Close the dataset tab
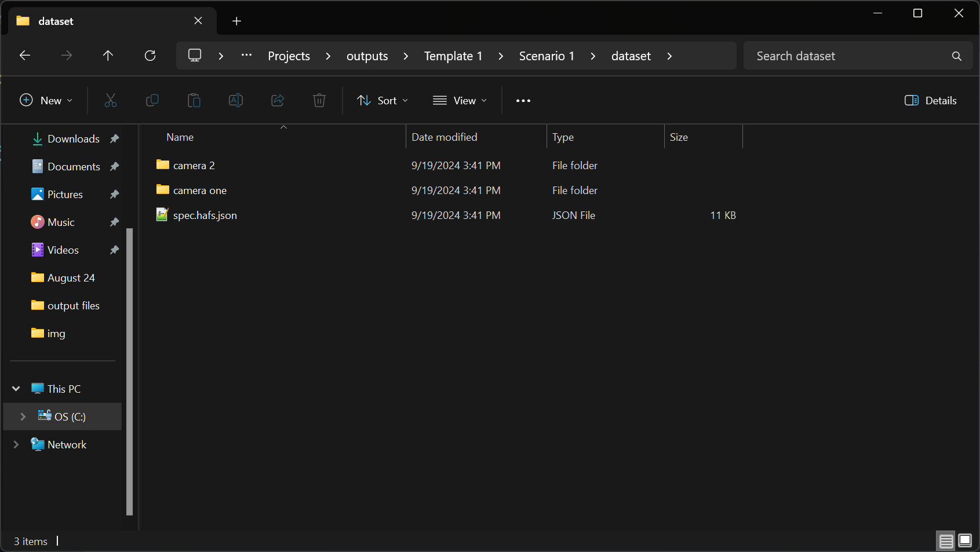The width and height of the screenshot is (980, 552). [x=198, y=21]
